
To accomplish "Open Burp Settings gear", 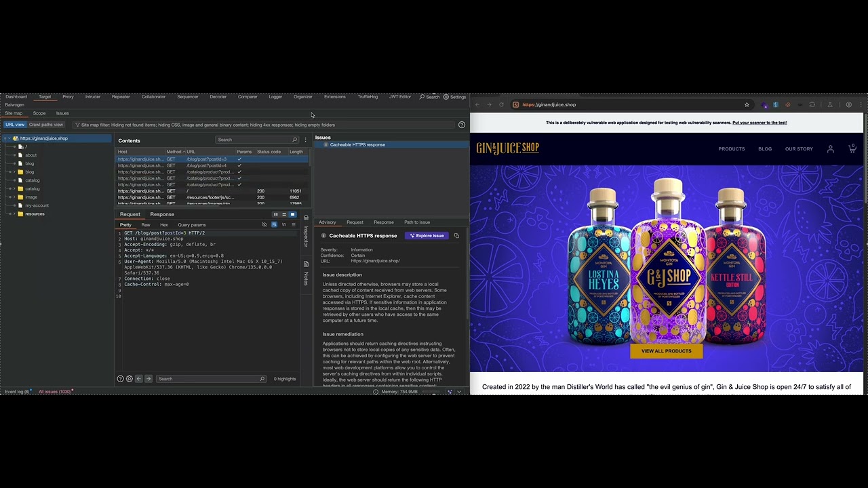I will [446, 97].
